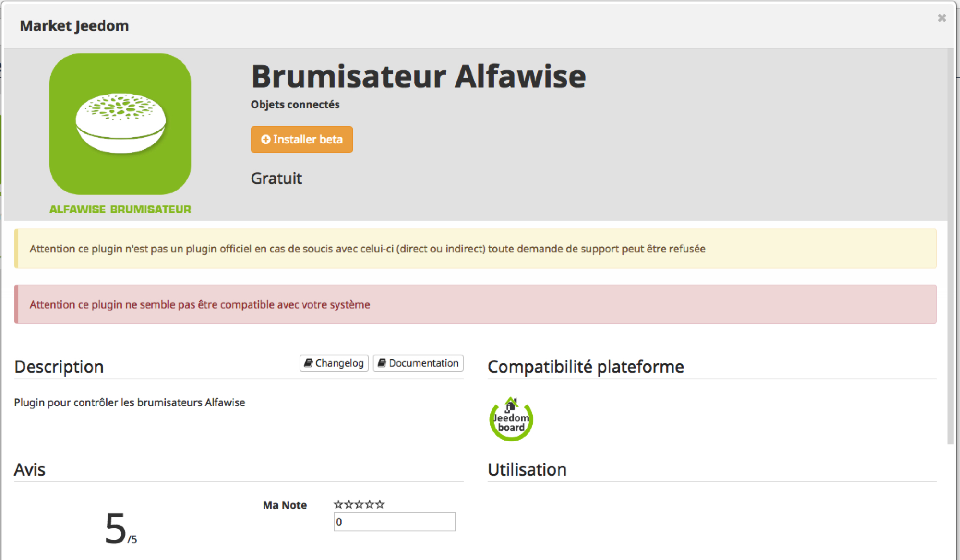Rate one star in Ma Note
Screen dimensions: 960x560
click(338, 504)
